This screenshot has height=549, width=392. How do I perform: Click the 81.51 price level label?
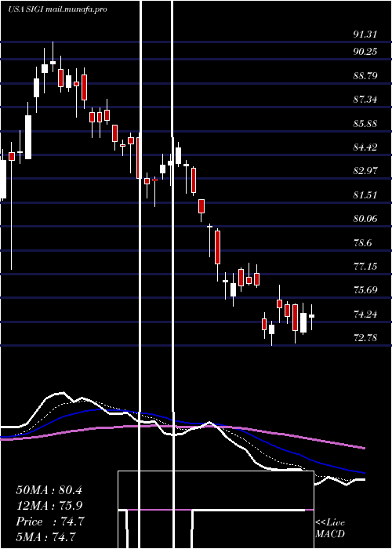coord(365,195)
